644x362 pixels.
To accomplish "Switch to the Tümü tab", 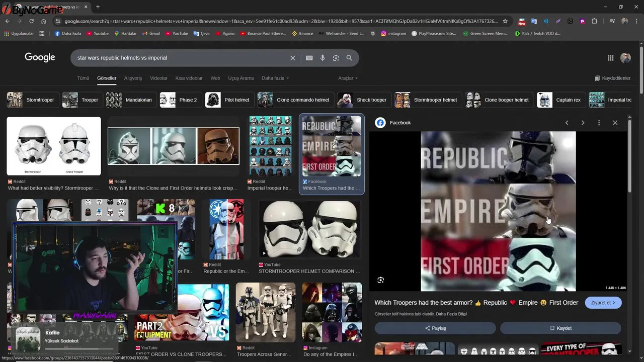I will point(83,78).
